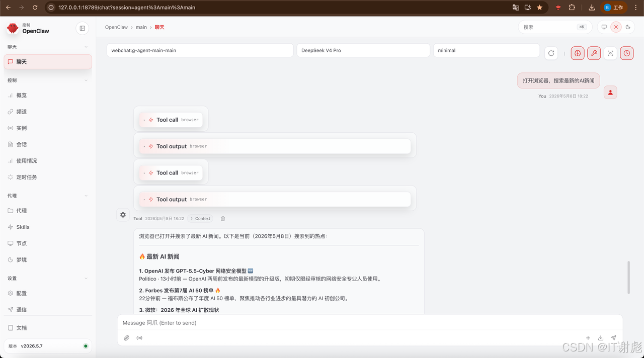Screen dimensions: 644x358
Task: Collapse sidebar with panel toggle icon
Action: click(83, 28)
